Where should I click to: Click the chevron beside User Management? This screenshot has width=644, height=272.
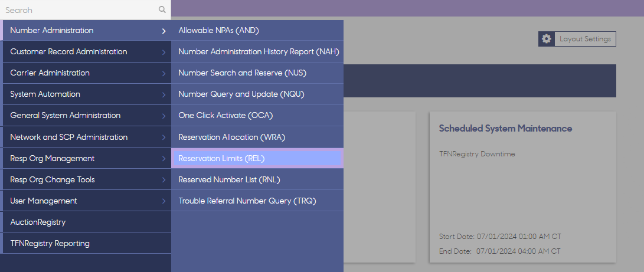pos(164,201)
